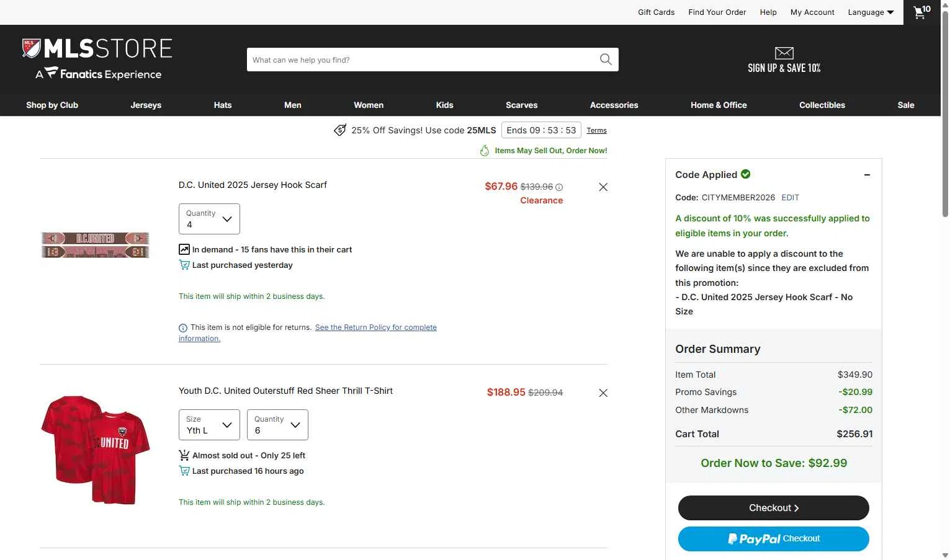The width and height of the screenshot is (950, 560).
Task: Click the Cart Total amount $256.91
Action: [x=854, y=434]
